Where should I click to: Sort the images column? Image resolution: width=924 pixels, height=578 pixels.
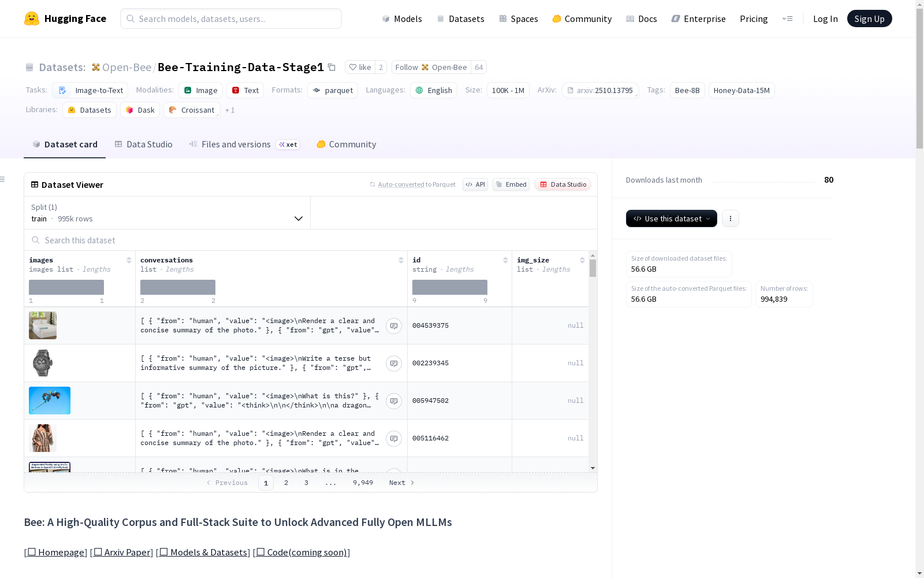point(129,260)
